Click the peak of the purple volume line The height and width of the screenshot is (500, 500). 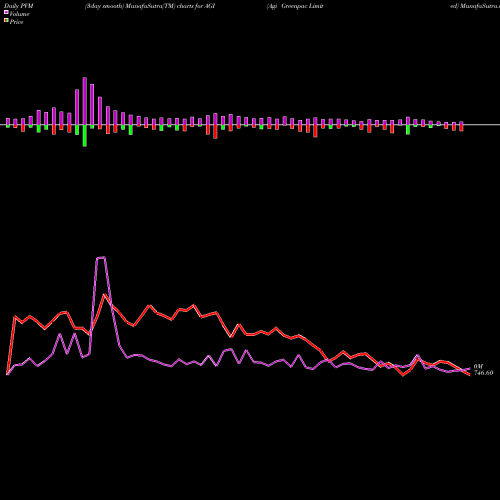[101, 257]
